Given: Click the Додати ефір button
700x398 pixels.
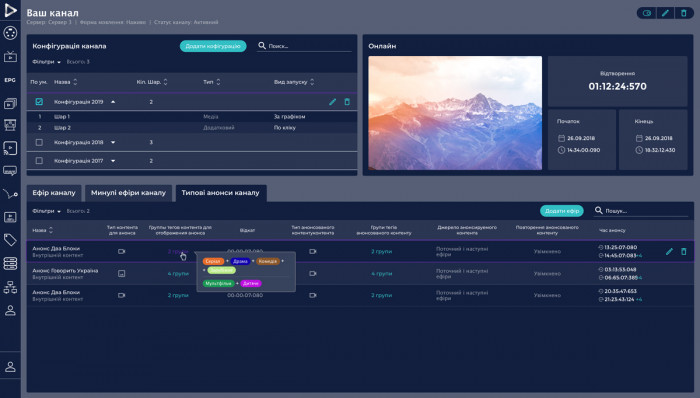Looking at the screenshot, I should [562, 211].
